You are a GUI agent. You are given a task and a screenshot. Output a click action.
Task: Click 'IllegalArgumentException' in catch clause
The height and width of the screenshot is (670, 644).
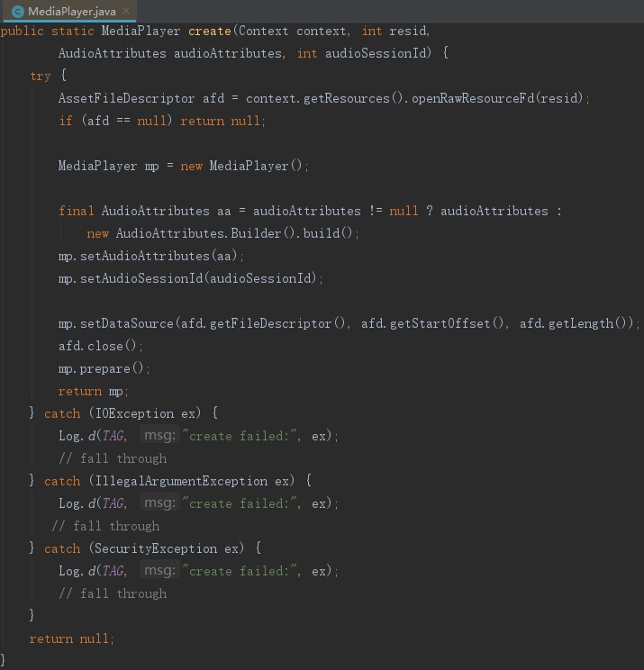181,481
